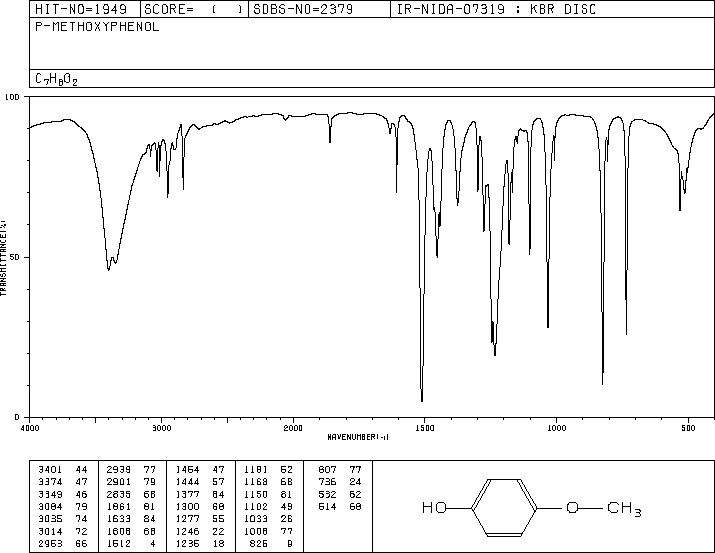This screenshot has width=715, height=553.
Task: Click peak wavenumber 1102 in the table
Action: (x=256, y=506)
